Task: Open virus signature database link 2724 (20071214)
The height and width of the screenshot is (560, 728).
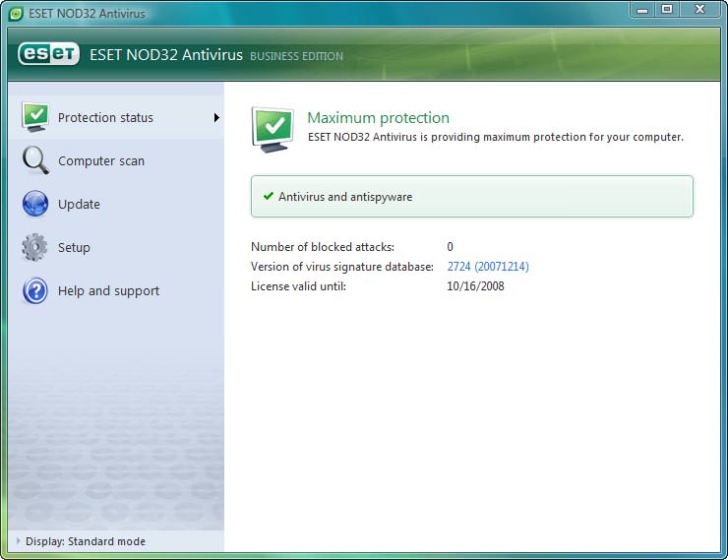Action: pyautogui.click(x=488, y=267)
